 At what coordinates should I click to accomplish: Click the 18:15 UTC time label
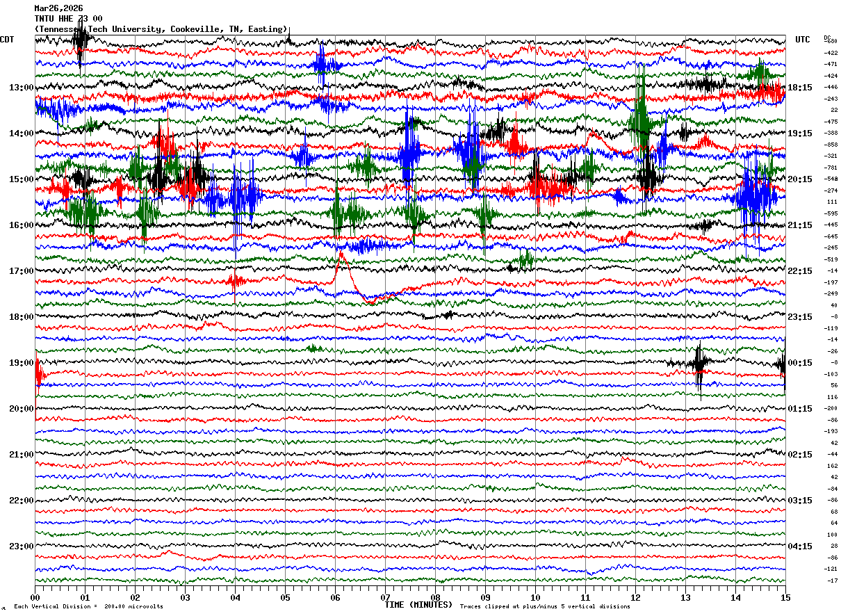[801, 88]
